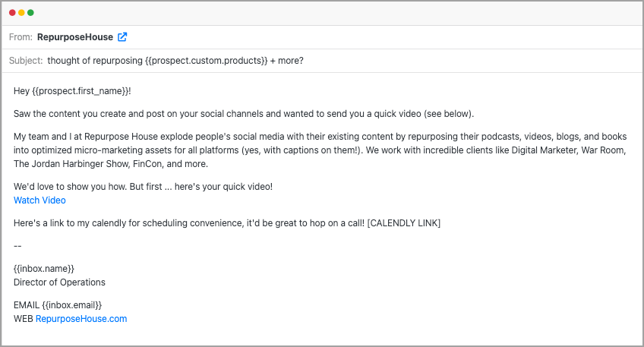The image size is (644, 347).
Task: Click the [CALENDLY LINK] placeholder text
Action: (403, 223)
